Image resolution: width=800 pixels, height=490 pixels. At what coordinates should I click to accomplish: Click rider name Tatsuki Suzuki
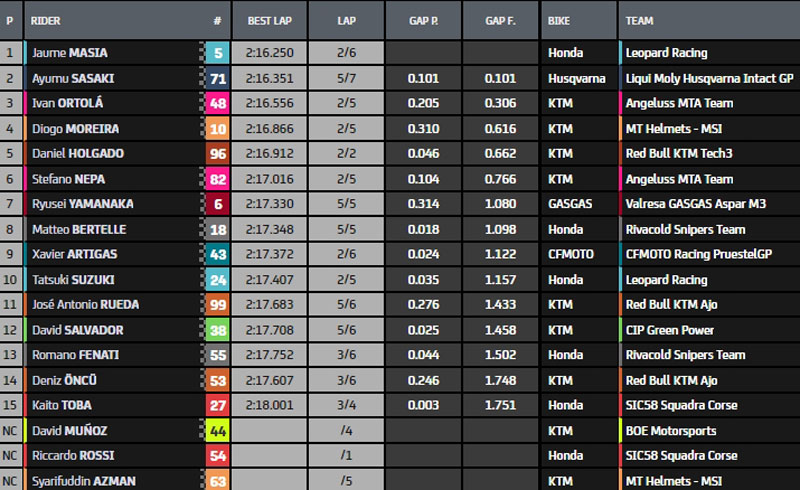point(78,280)
